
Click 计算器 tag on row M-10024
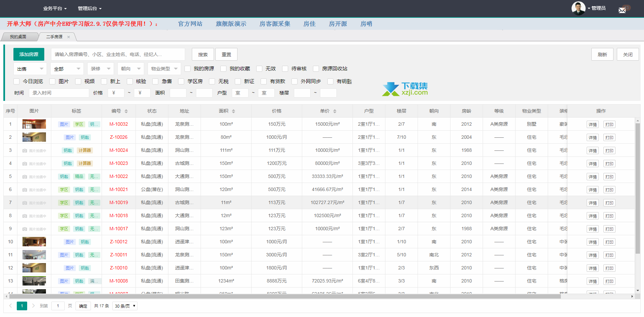point(85,150)
